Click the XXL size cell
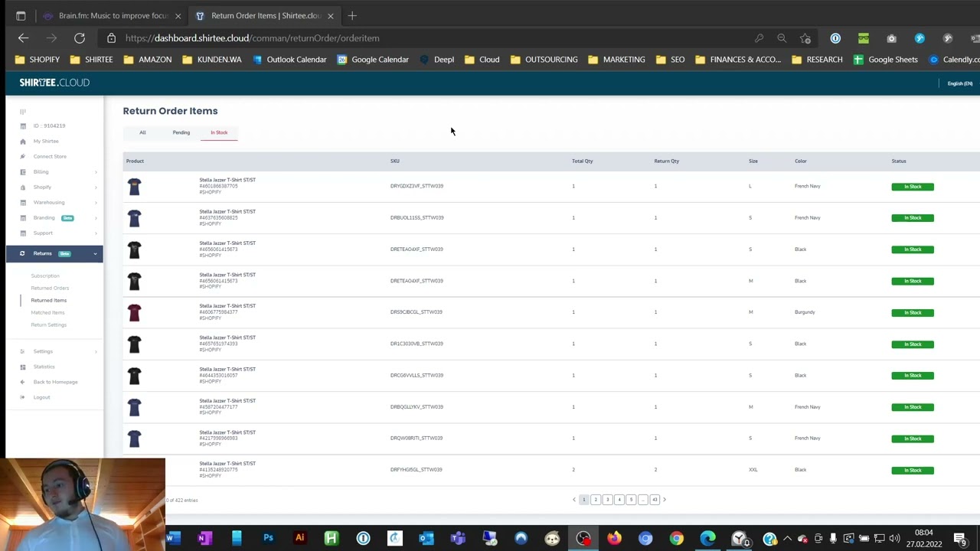Viewport: 980px width, 551px height. [753, 470]
